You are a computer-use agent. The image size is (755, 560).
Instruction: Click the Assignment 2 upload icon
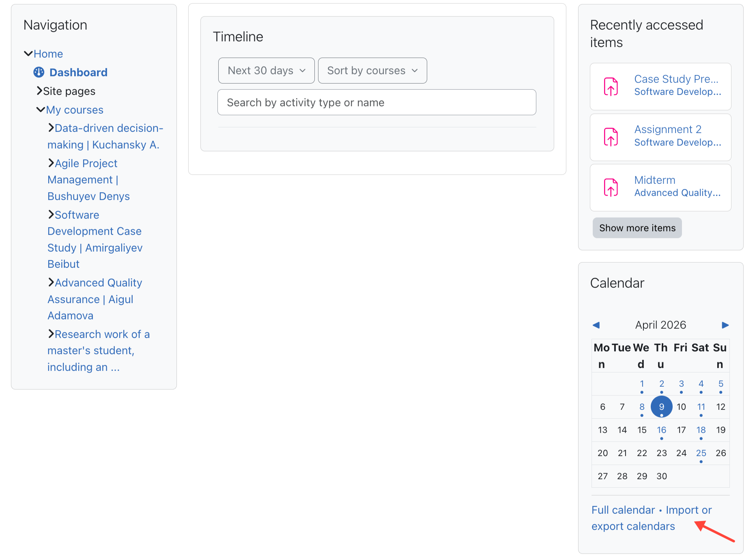611,137
